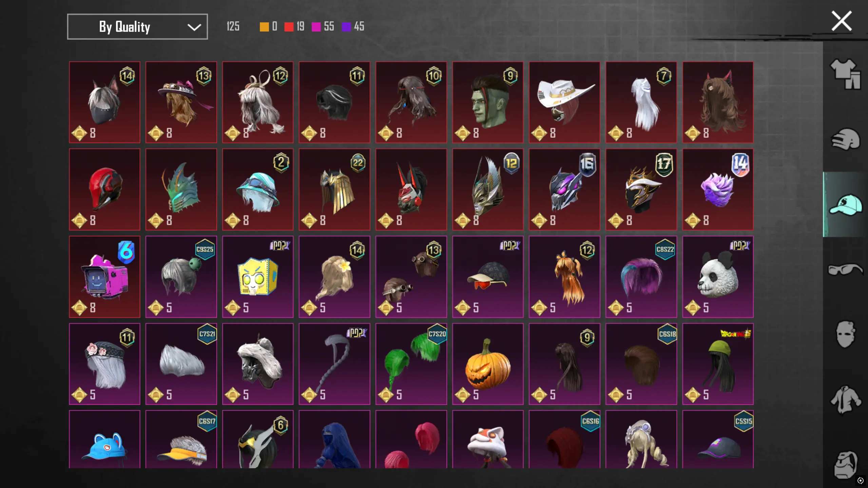The width and height of the screenshot is (868, 488).
Task: Select the pink robot TV head item
Action: click(104, 277)
